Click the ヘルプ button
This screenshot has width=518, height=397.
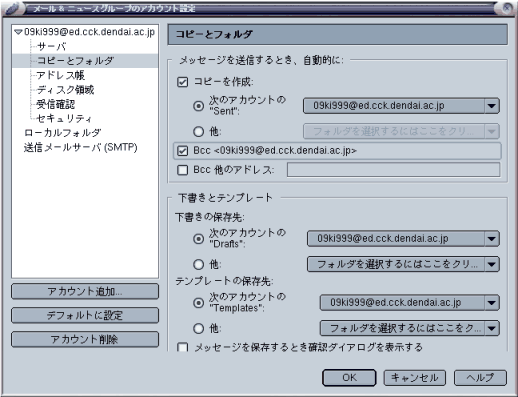point(480,378)
